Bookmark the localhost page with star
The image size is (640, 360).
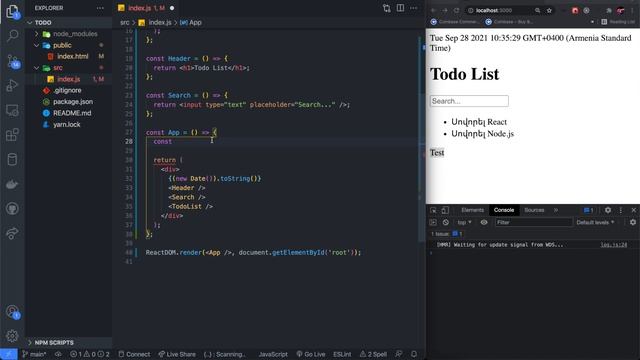pos(549,10)
